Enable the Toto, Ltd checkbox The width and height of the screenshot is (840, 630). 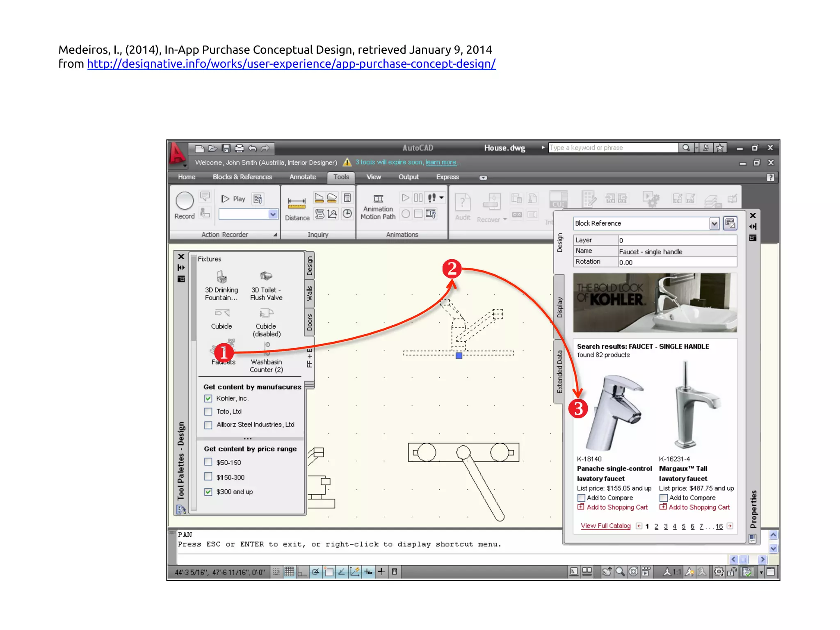tap(208, 411)
